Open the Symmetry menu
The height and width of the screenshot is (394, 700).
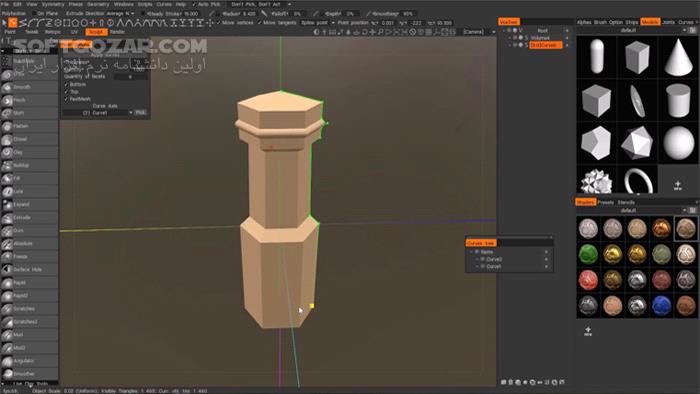click(53, 4)
